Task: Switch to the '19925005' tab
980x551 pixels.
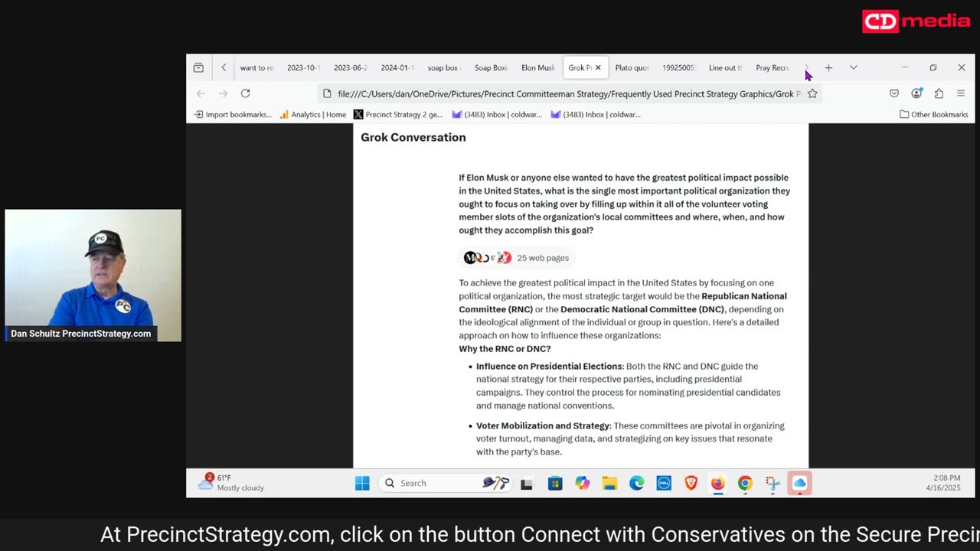Action: [678, 67]
